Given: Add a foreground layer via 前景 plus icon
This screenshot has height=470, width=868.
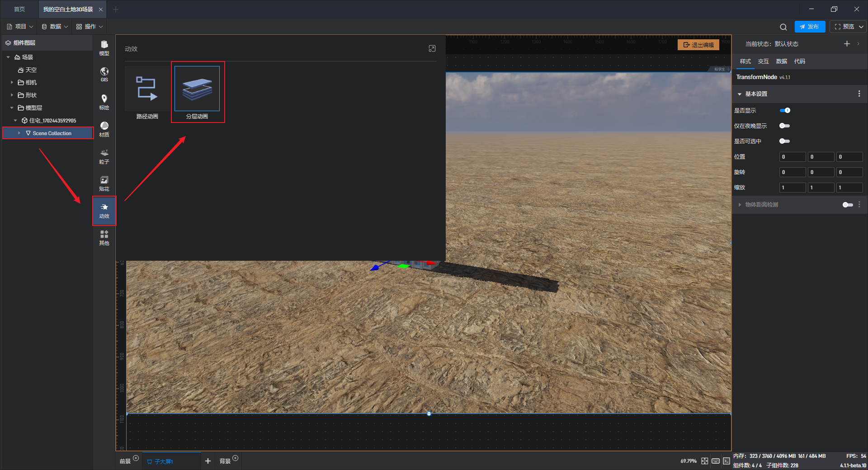Looking at the screenshot, I should pos(136,458).
